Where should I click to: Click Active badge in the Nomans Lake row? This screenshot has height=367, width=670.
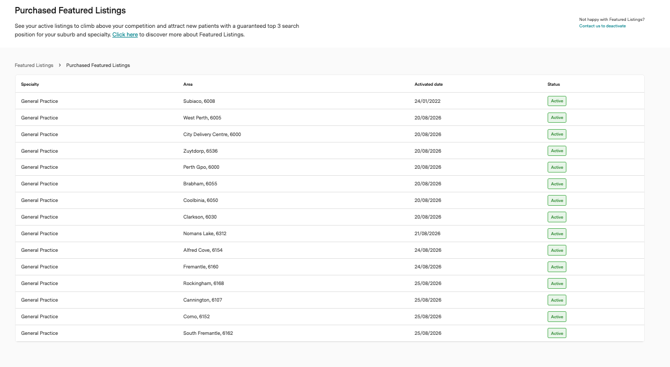(x=557, y=234)
